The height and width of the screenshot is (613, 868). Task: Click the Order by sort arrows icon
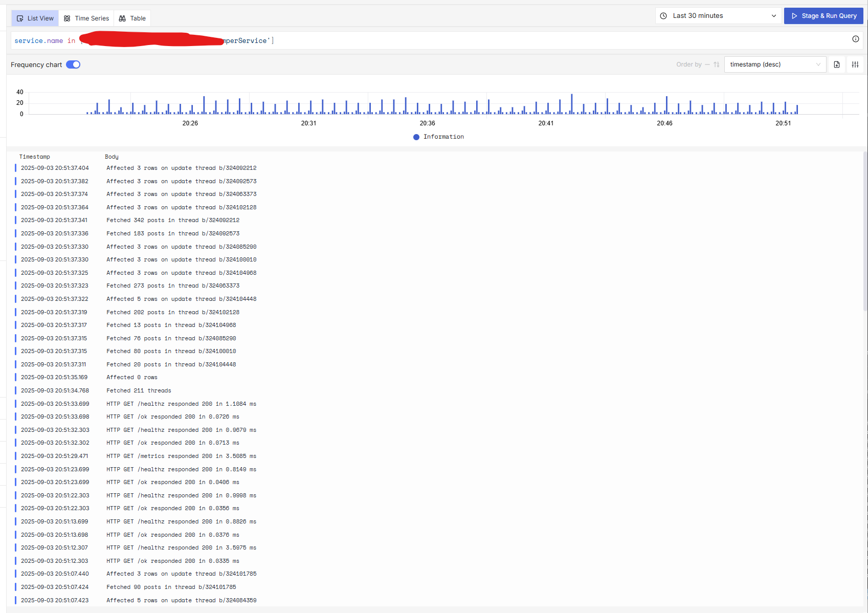click(x=716, y=64)
